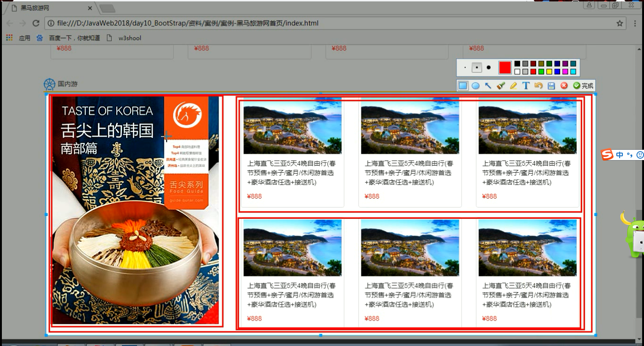This screenshot has height=346, width=644.
Task: Select the smallest brush size dot
Action: (465, 68)
